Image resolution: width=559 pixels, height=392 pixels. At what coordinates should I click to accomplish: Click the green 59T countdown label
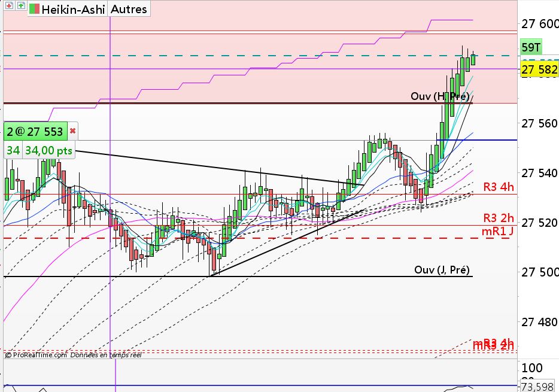point(531,47)
